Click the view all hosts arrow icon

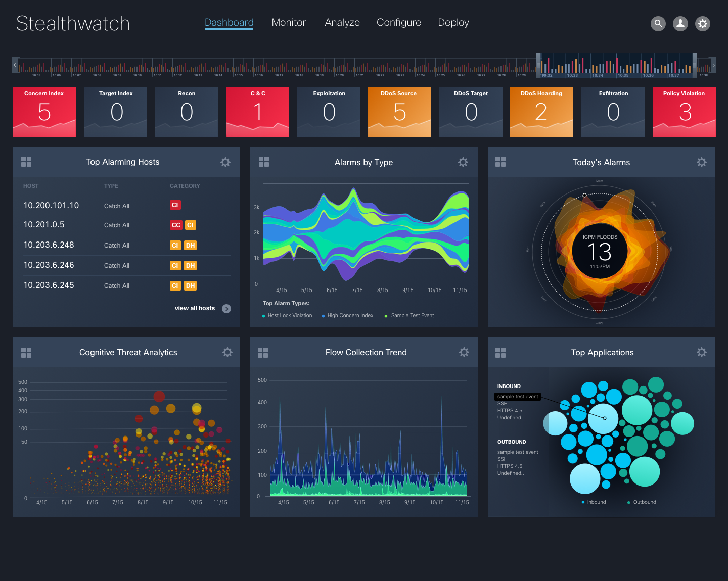pyautogui.click(x=226, y=309)
